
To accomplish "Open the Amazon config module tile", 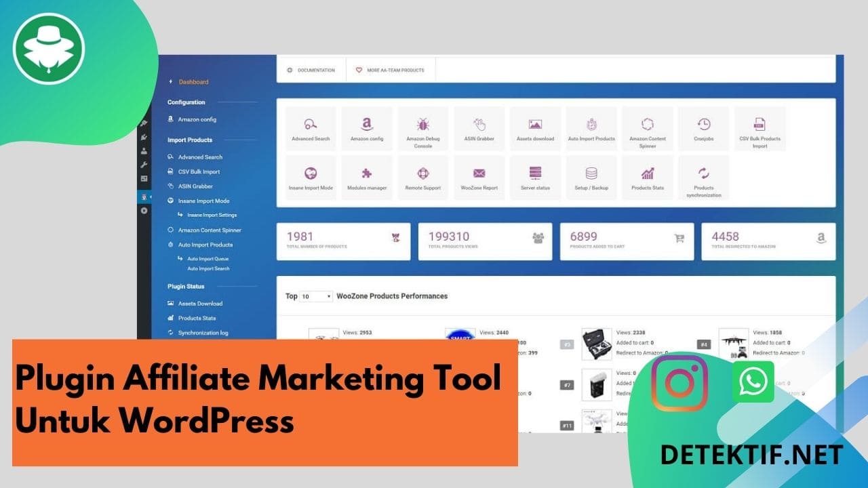I will pos(367,129).
